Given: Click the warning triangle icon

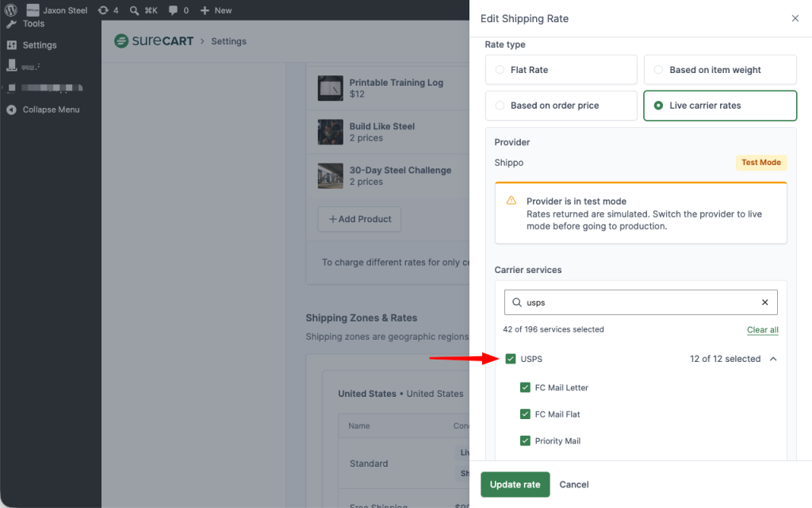Looking at the screenshot, I should point(511,201).
